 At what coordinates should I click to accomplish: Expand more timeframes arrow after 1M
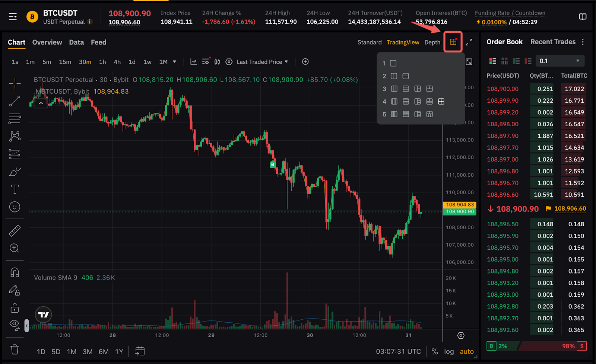174,62
